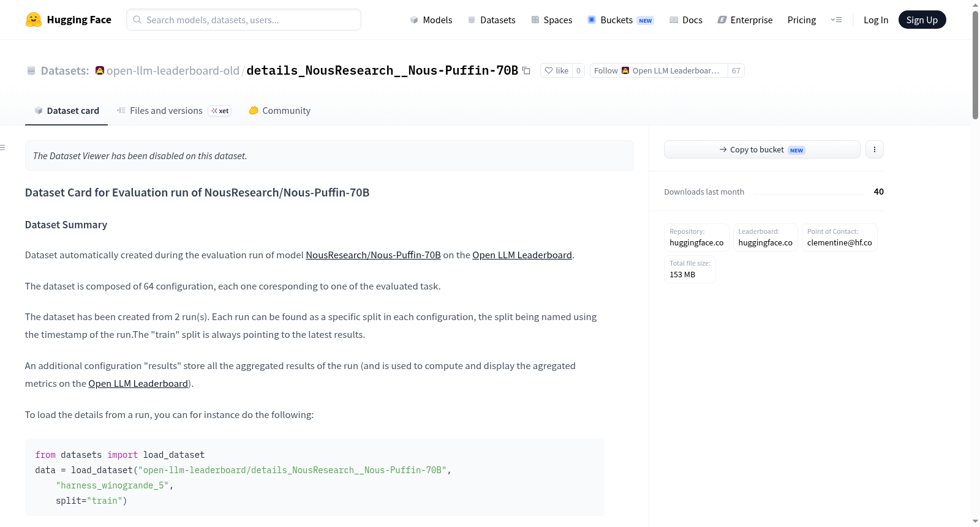Click the search magnifier icon
Image resolution: width=980 pixels, height=527 pixels.
tap(137, 20)
